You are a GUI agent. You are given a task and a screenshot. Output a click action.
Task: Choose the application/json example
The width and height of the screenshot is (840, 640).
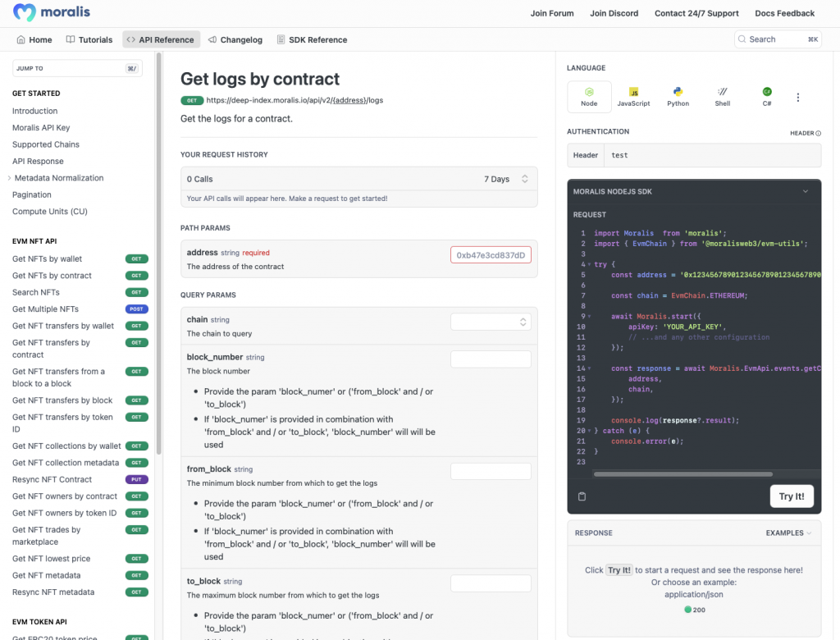[x=693, y=594]
